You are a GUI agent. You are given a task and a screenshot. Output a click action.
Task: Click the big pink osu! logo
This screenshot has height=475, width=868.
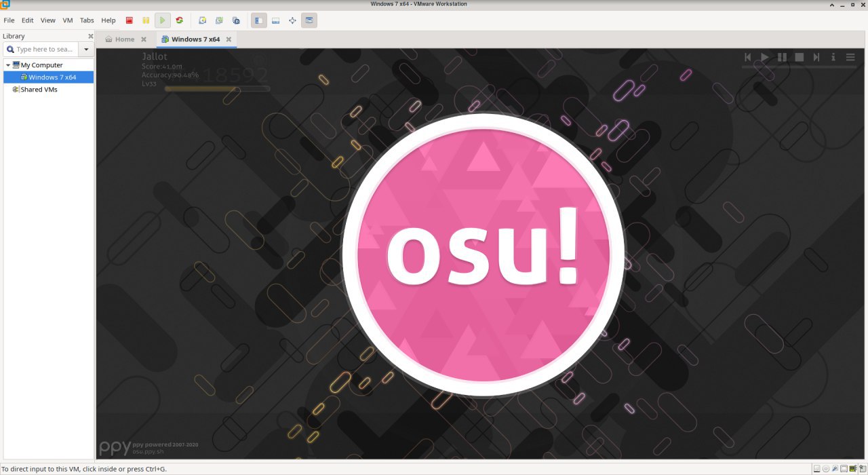(x=483, y=254)
